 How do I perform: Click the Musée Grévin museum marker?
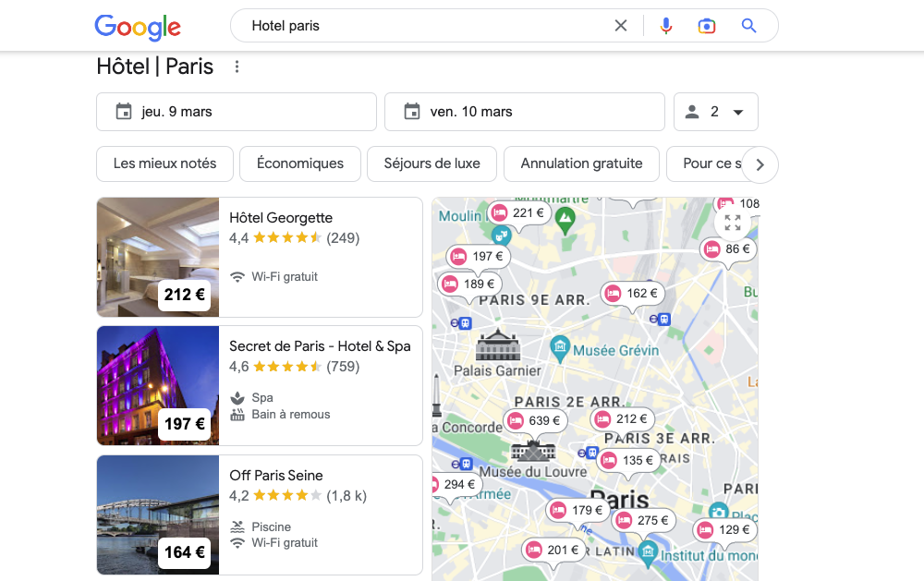560,347
